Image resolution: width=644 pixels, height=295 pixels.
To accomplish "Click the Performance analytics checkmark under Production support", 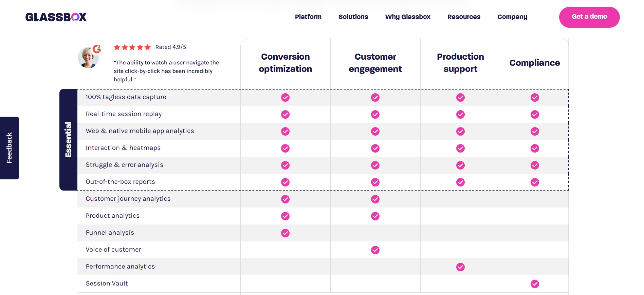I will pos(460,267).
